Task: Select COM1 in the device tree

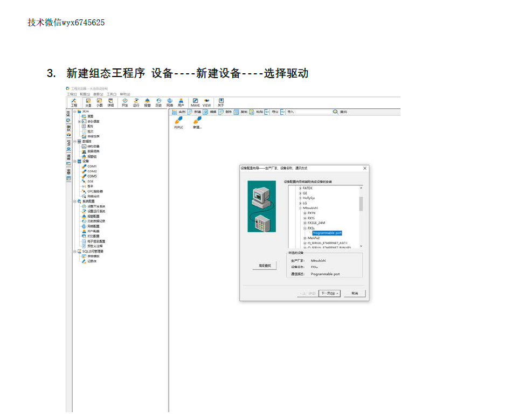Action: [92, 166]
